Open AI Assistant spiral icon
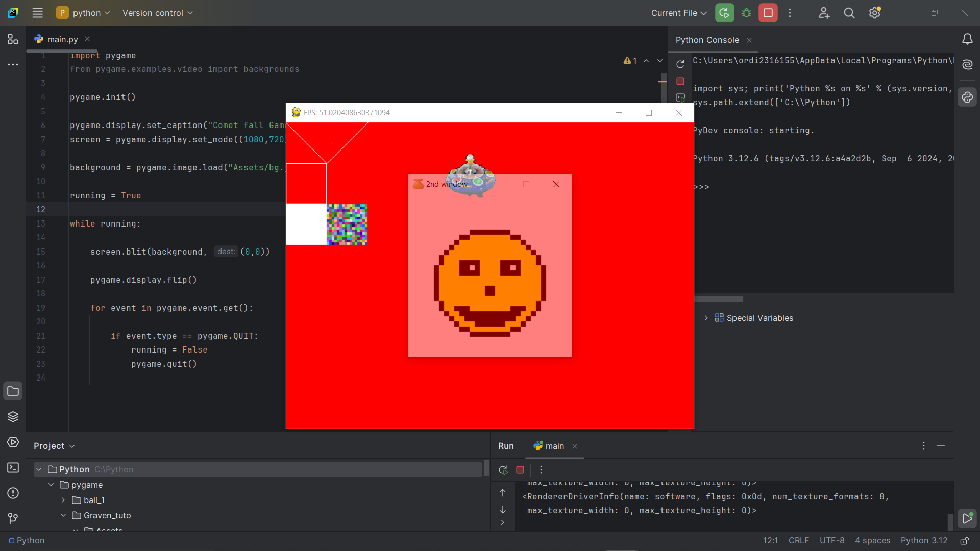 coord(967,65)
